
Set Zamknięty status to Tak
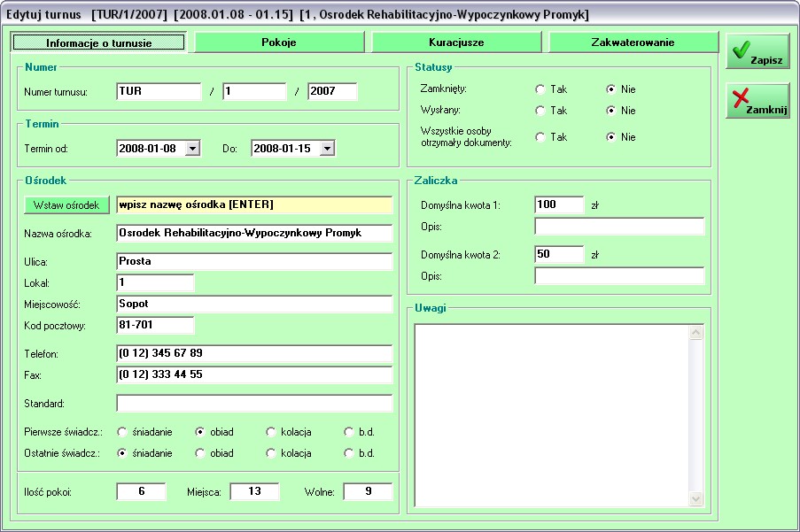540,89
